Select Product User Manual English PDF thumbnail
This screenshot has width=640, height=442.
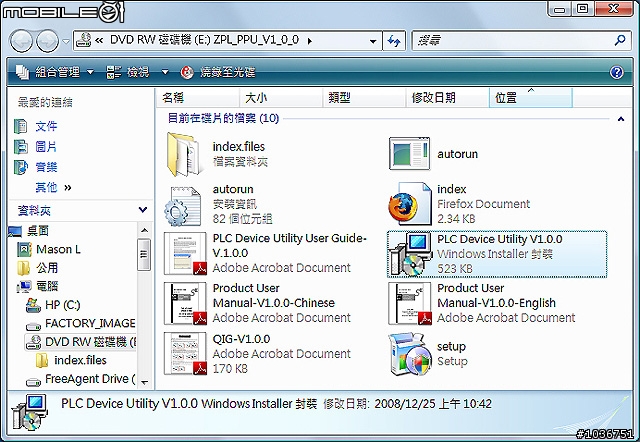pyautogui.click(x=410, y=304)
